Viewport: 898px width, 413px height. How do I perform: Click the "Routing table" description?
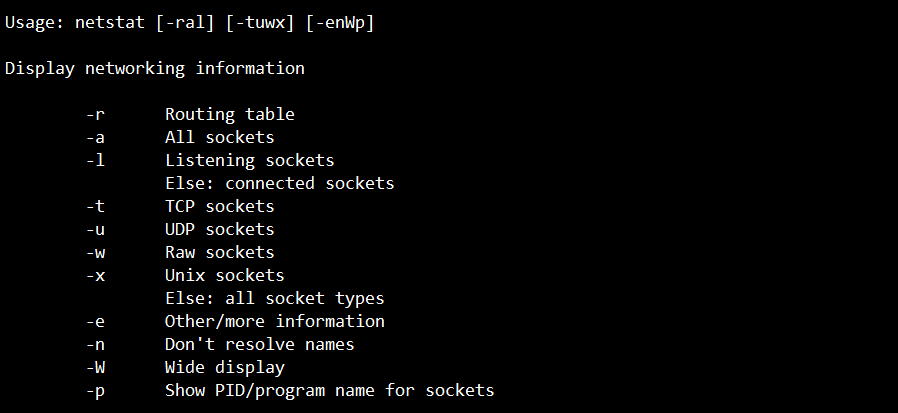pos(229,115)
